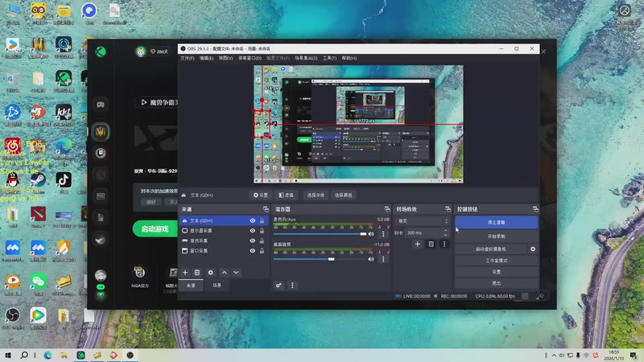
Task: Select 显示器采集 source row
Action: pos(225,231)
